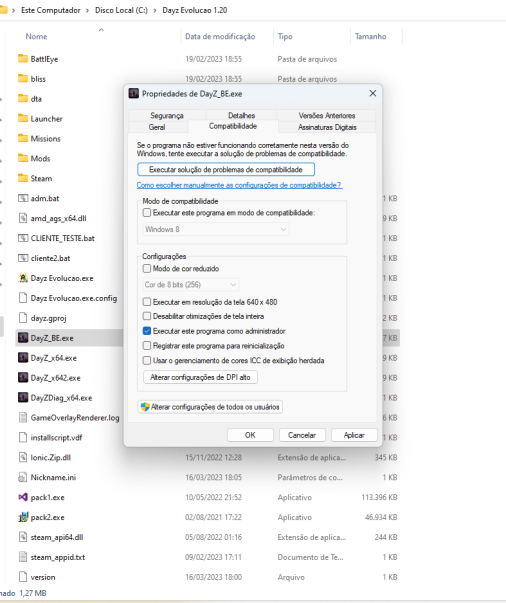The width and height of the screenshot is (506, 603).
Task: Click Alterar configurações de todos os usuários
Action: 210,407
